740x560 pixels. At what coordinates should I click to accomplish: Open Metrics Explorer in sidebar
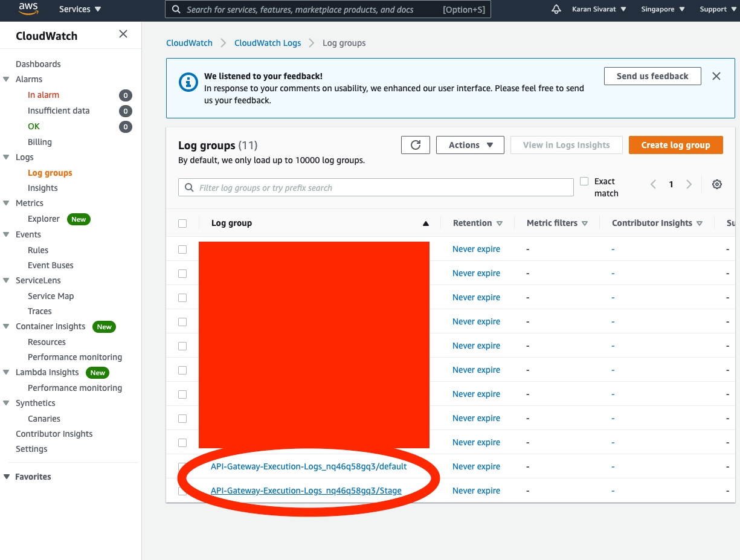coord(43,219)
